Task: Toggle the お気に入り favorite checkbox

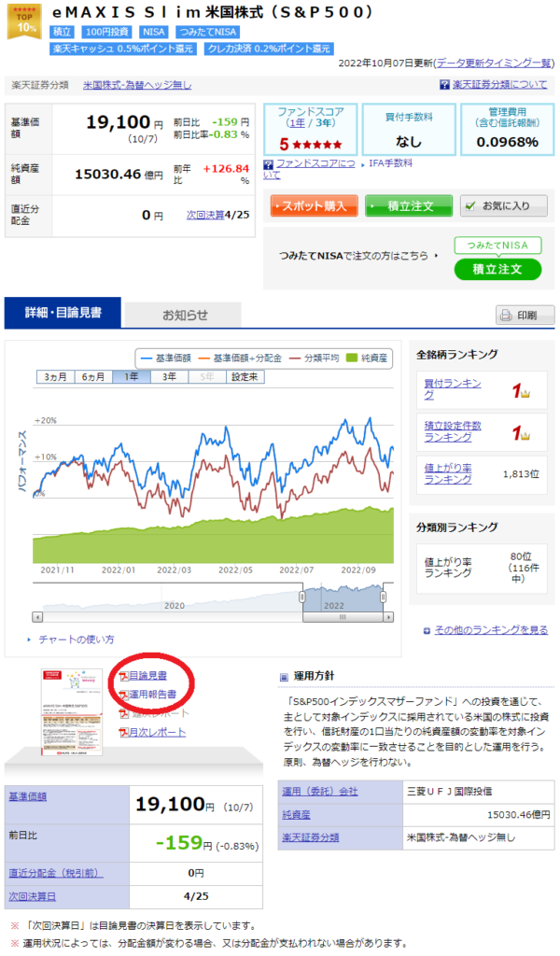Action: (x=469, y=206)
